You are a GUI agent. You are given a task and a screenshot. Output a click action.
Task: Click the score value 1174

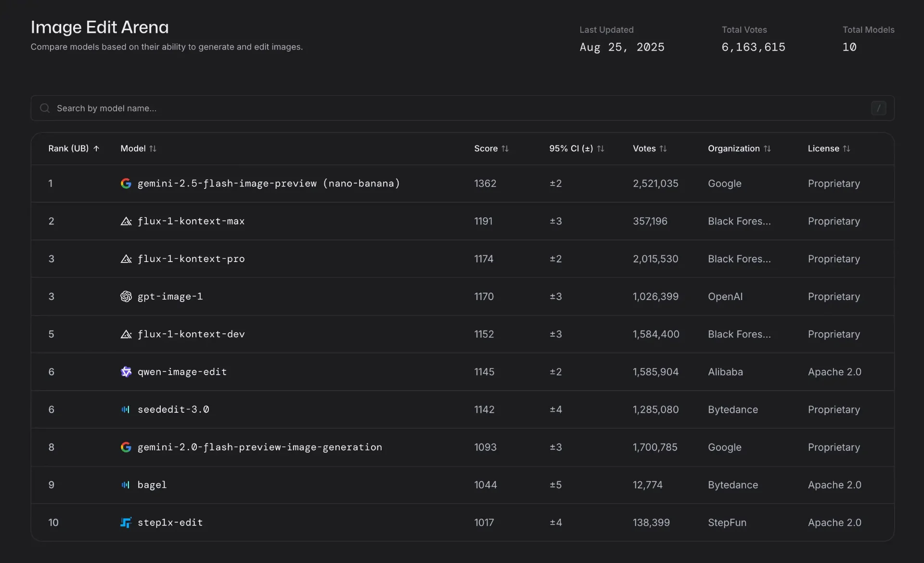[484, 259]
